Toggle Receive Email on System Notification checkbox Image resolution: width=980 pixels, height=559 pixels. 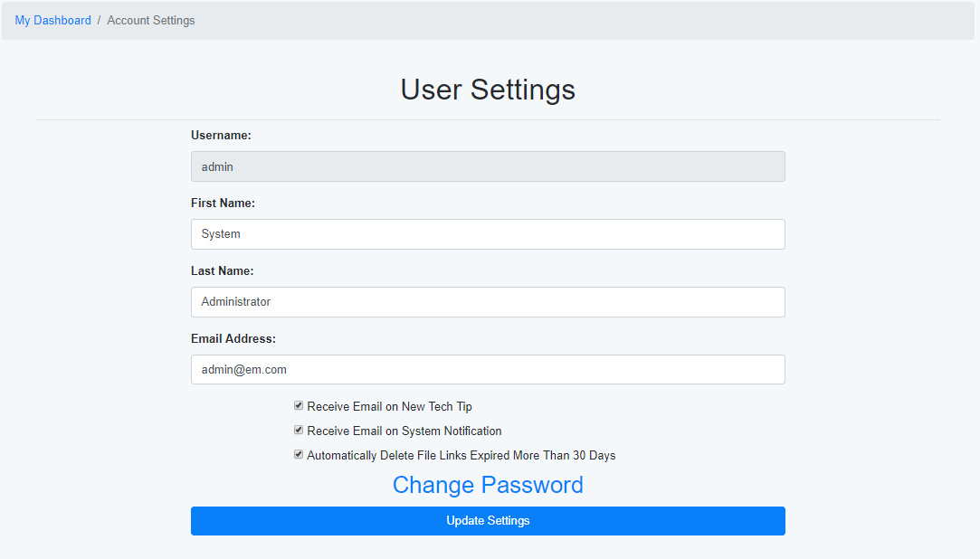(x=299, y=431)
